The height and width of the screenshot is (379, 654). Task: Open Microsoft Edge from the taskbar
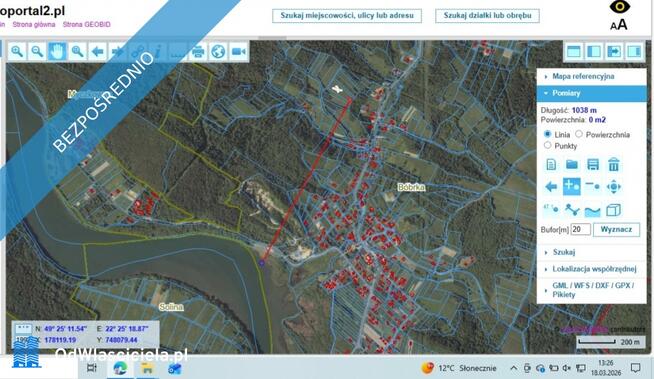120,368
